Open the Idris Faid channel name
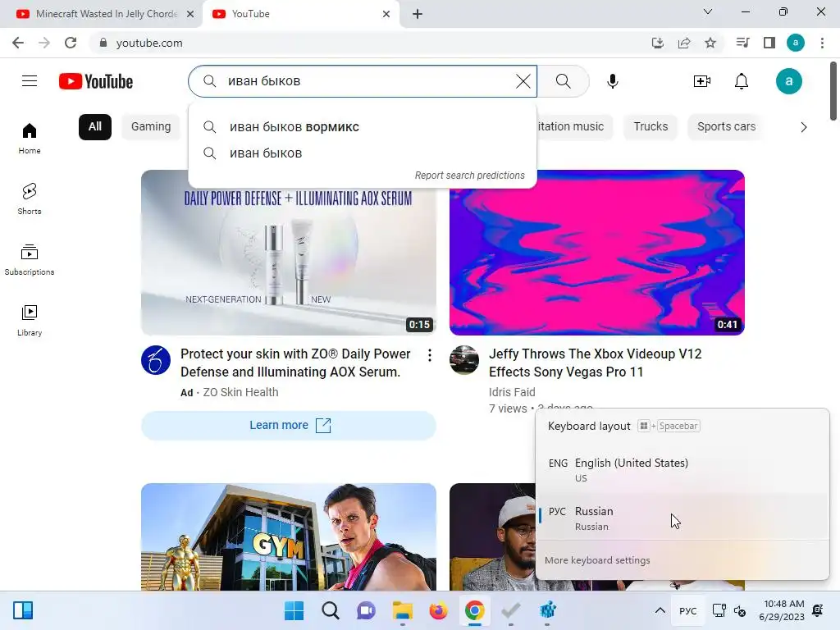 512,392
